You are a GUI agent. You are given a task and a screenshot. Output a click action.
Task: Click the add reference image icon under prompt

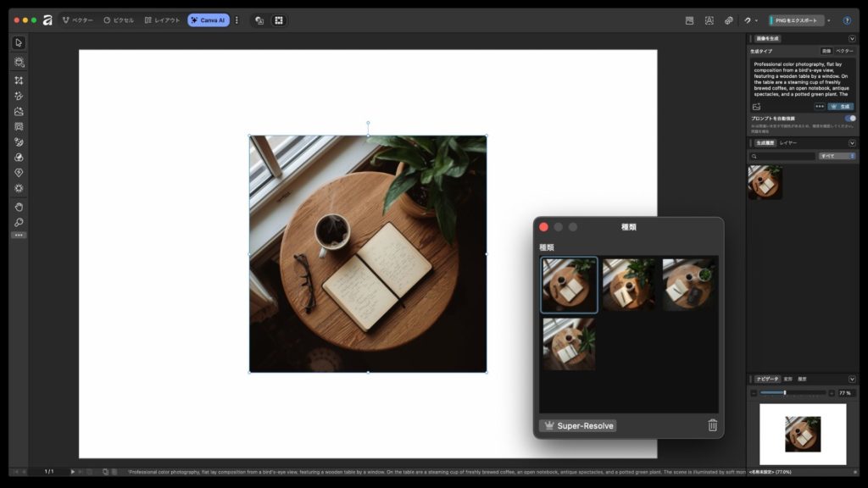pyautogui.click(x=756, y=107)
